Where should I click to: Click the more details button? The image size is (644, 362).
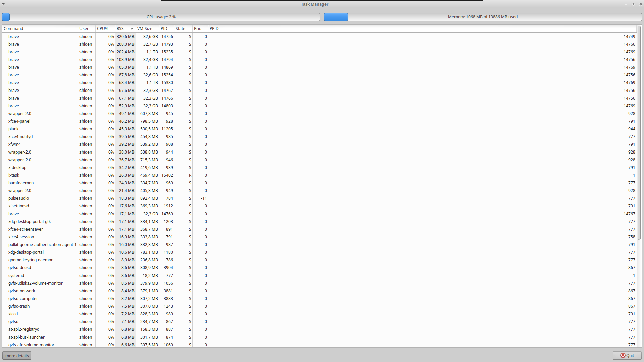click(17, 356)
